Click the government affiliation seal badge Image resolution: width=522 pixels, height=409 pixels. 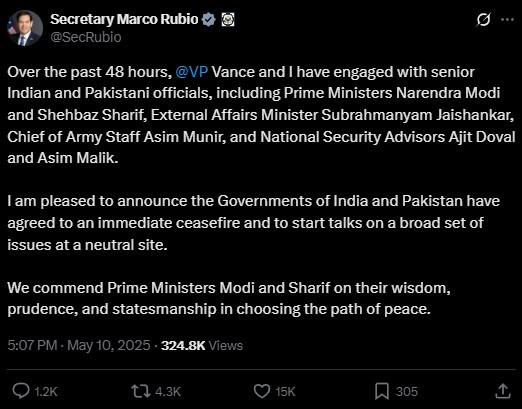pos(228,20)
